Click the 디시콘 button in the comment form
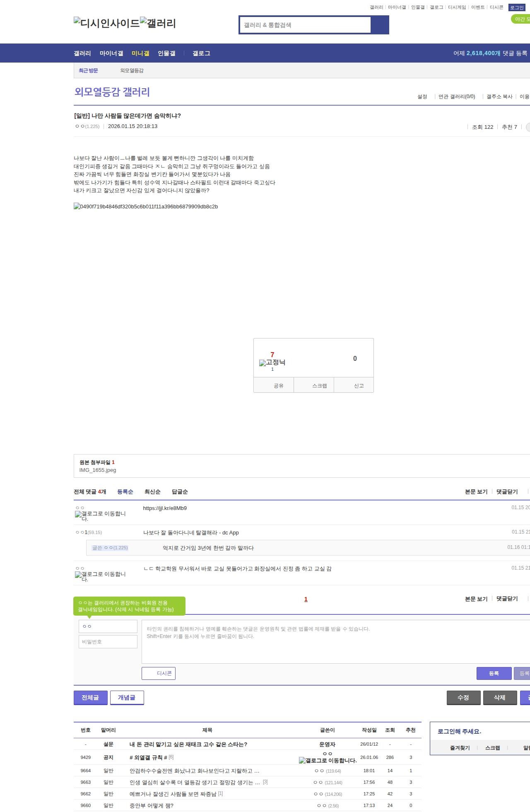The image size is (530, 812). [x=159, y=673]
